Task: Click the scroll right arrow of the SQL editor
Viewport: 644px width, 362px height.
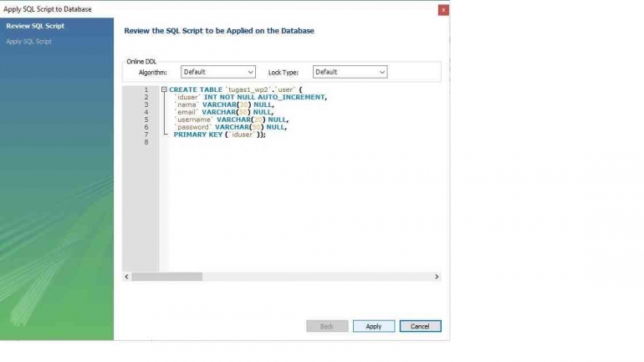Action: tap(437, 277)
